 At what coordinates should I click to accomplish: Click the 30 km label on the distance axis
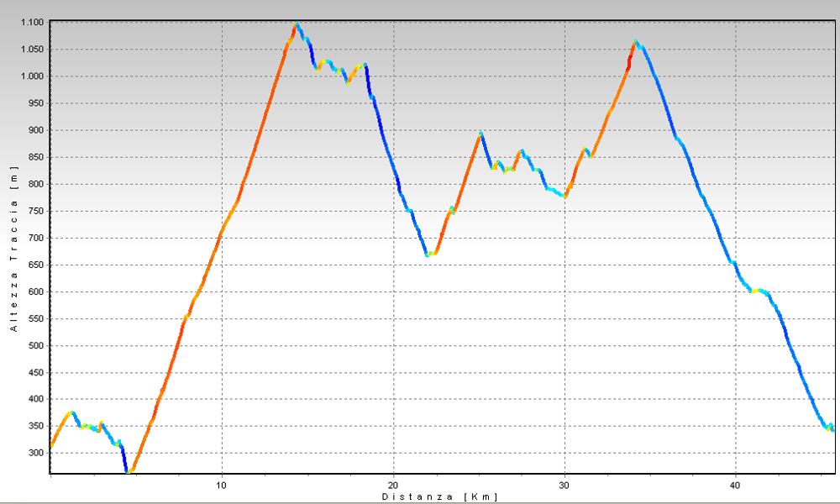[x=564, y=486]
